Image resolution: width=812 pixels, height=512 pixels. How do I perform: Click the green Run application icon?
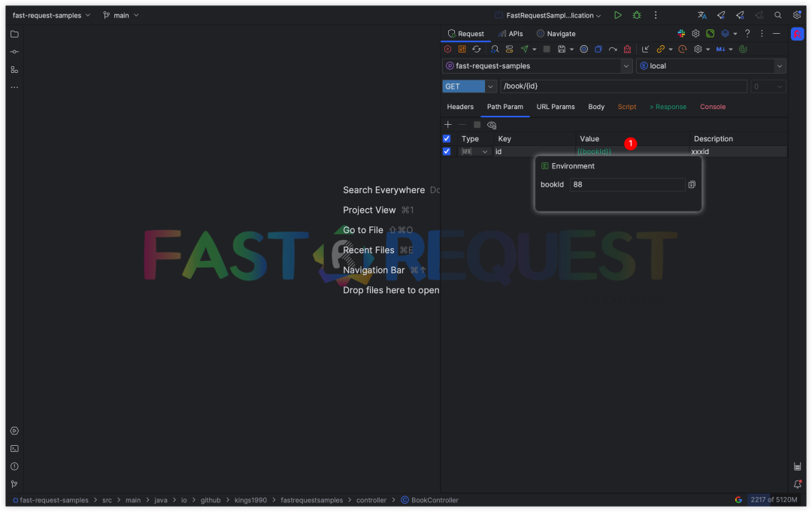click(618, 15)
